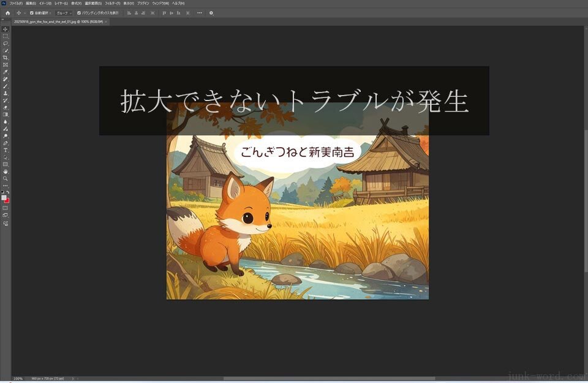The width and height of the screenshot is (588, 383).
Task: Open the フィルター menu
Action: (112, 3)
